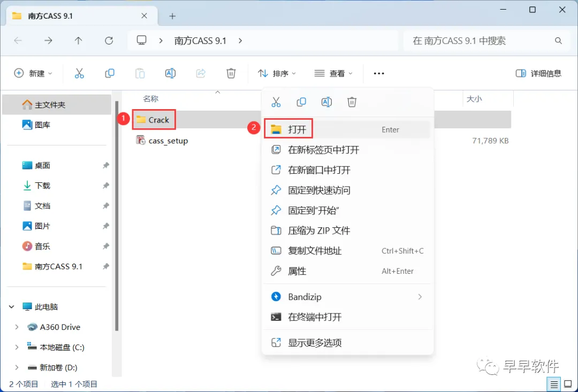Open the 新建 dropdown
Screen dimensions: 578x392
33,73
